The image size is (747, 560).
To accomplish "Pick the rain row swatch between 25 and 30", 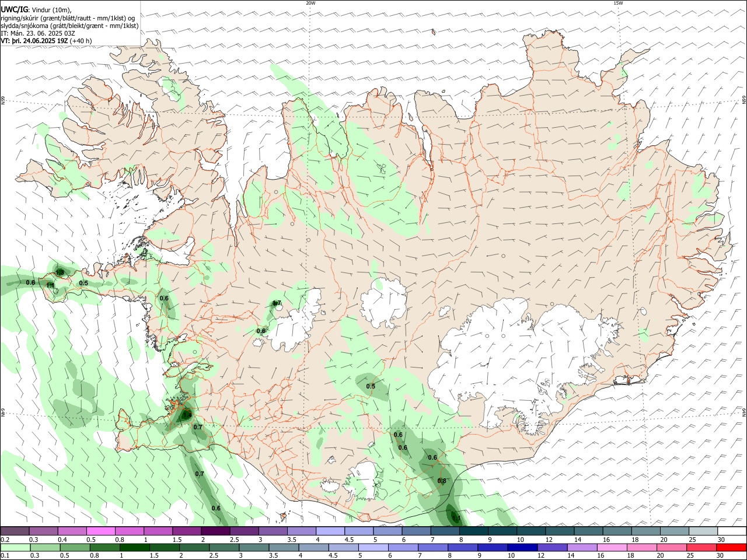I will [701, 547].
